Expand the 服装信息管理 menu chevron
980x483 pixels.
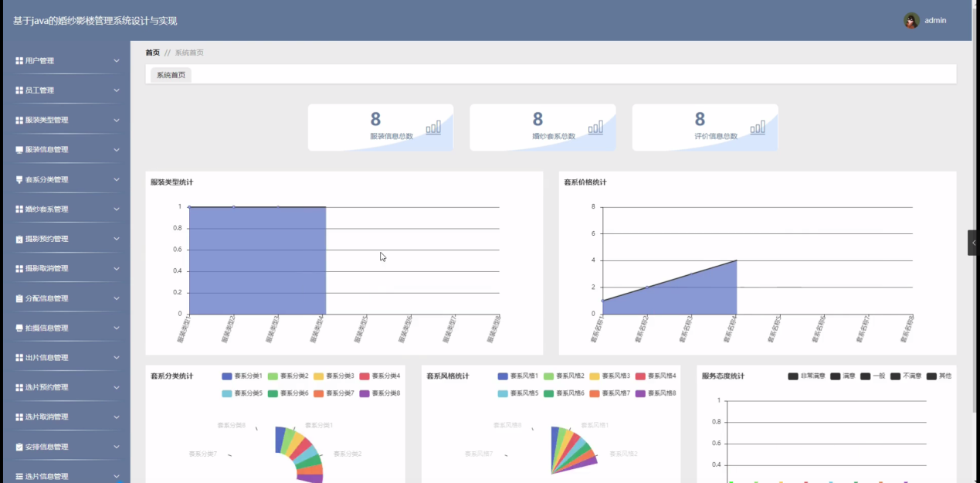(x=117, y=150)
